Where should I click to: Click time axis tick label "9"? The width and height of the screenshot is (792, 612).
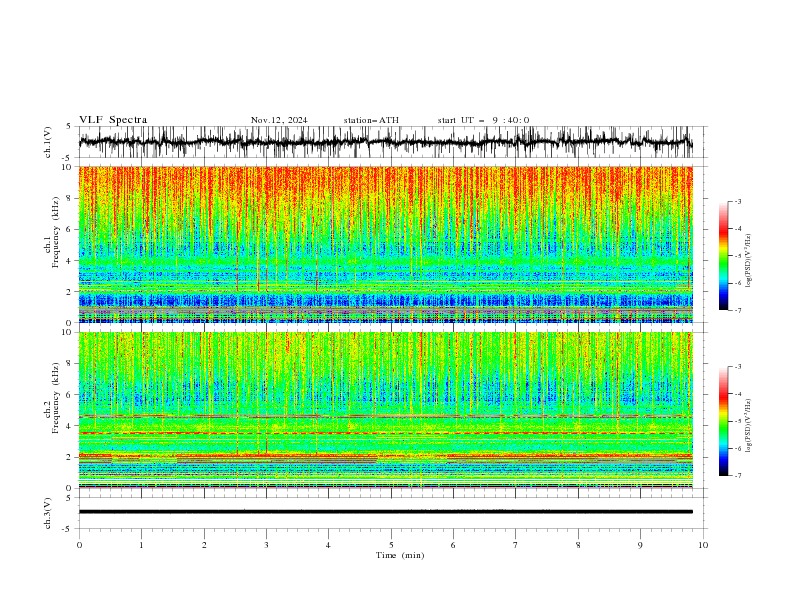(640, 545)
